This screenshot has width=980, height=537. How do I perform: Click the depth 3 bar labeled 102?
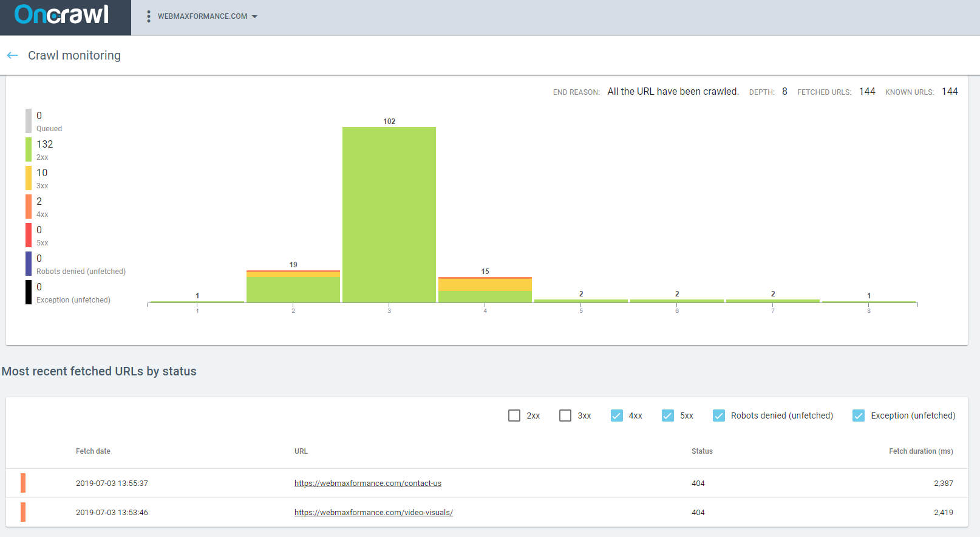coord(389,214)
